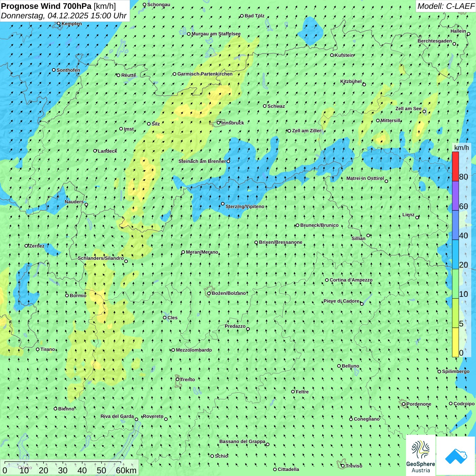
Task: Click the 'Brixen/Bressanone' label
Action: click(280, 242)
